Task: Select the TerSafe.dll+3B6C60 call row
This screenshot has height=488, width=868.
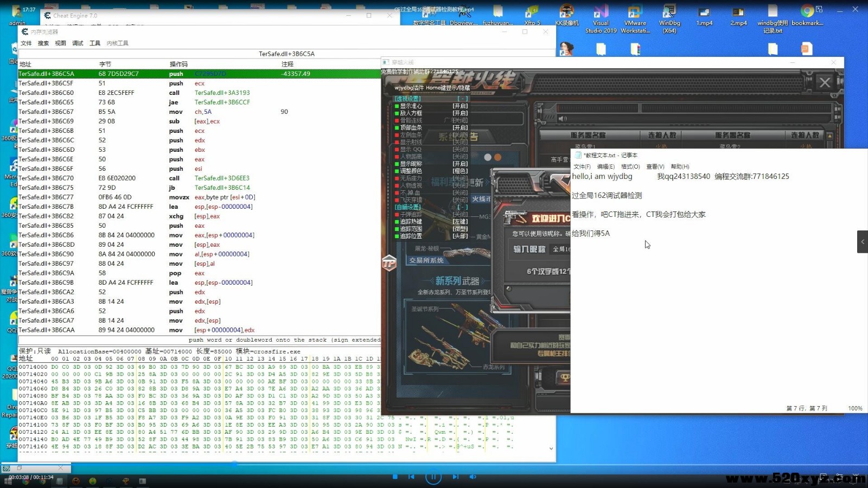Action: (200, 93)
